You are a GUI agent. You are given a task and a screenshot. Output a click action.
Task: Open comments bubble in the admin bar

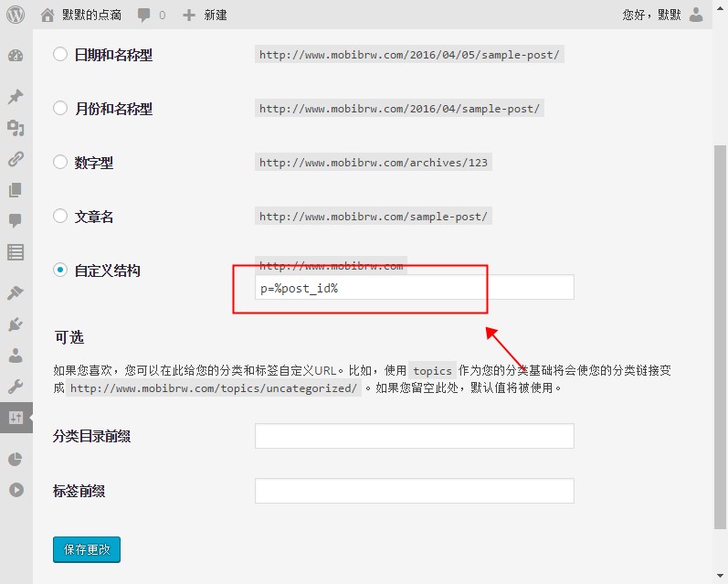152,15
